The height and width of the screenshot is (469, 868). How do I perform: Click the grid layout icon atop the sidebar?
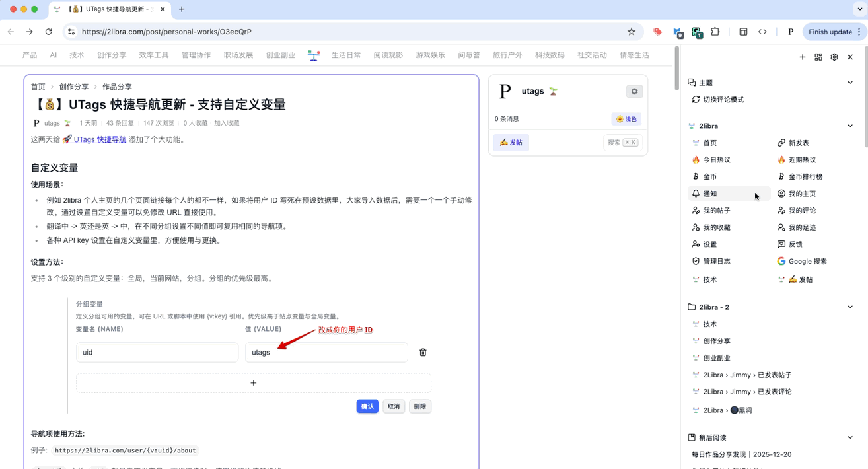[818, 57]
